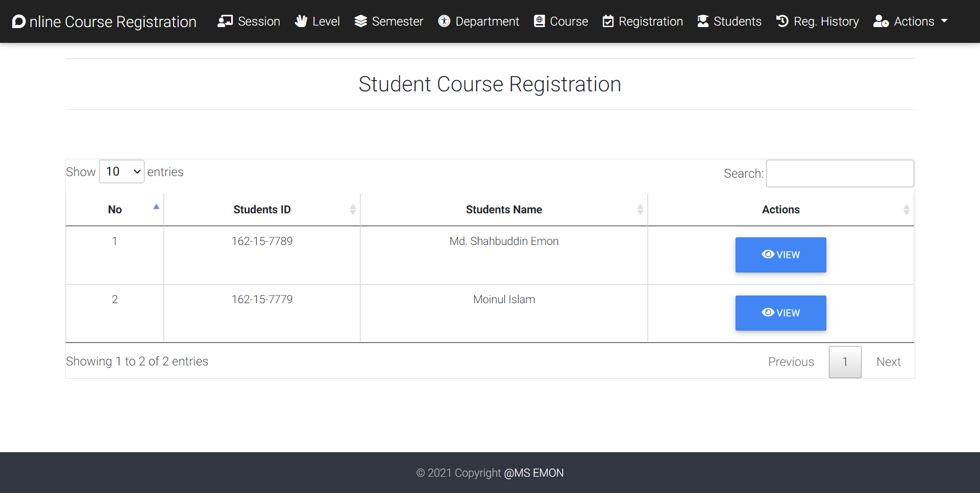This screenshot has width=980, height=493.
Task: Click the Registration calendar-check icon
Action: click(x=608, y=21)
